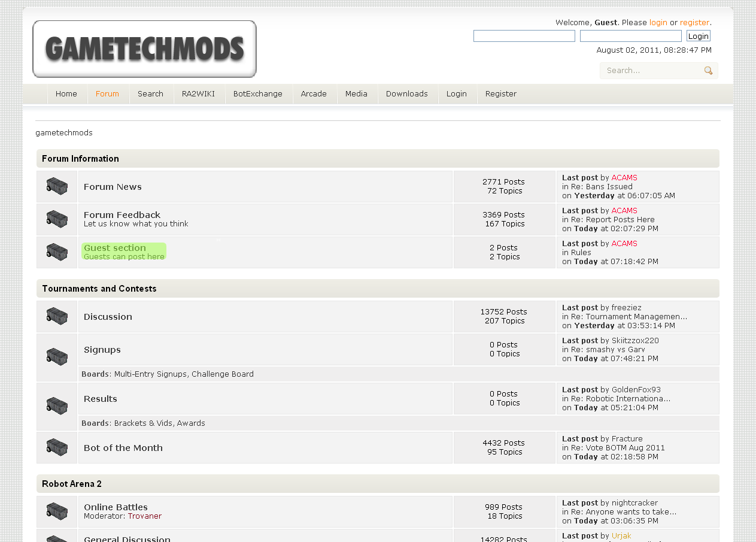Focus the username input field
The height and width of the screenshot is (542, 756).
(524, 36)
